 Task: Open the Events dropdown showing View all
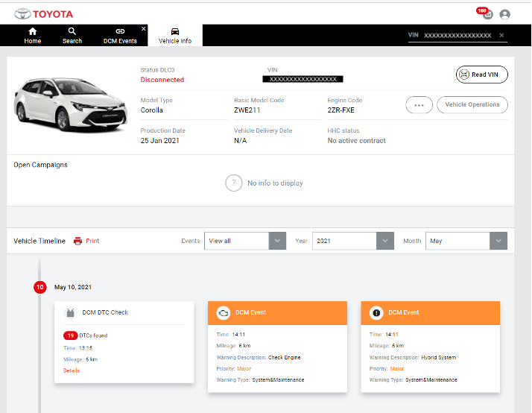coord(245,241)
